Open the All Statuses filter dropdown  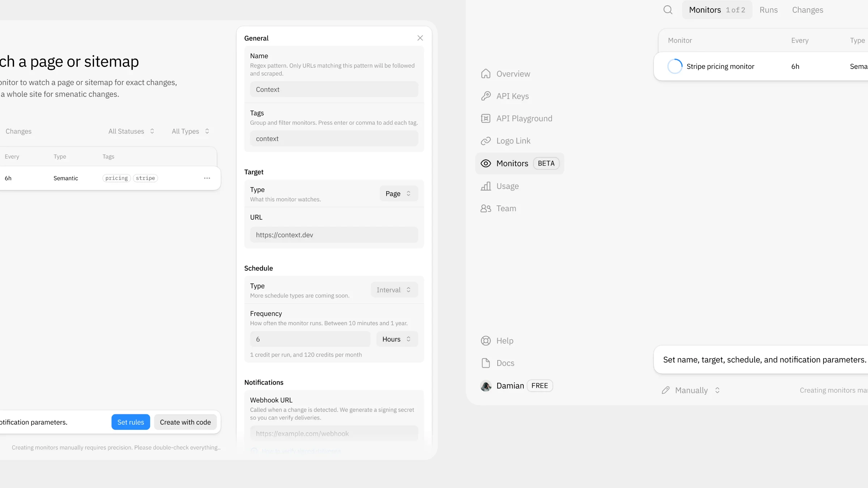131,131
